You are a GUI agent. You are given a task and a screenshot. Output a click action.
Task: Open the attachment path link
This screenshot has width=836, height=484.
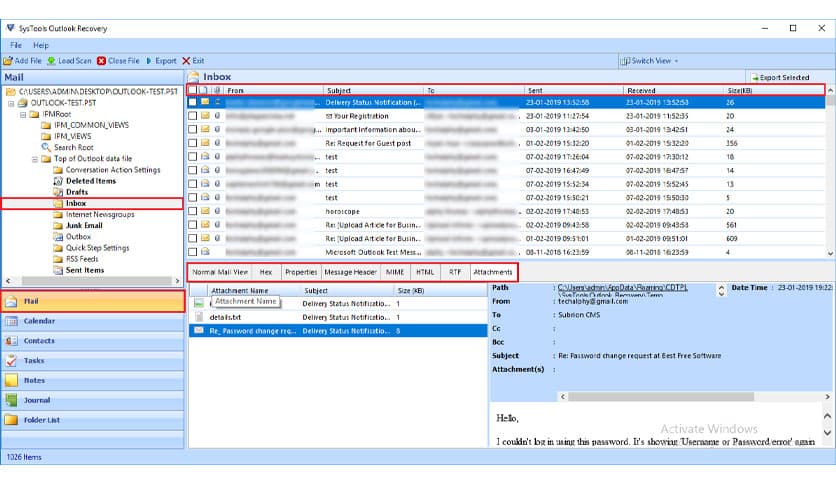pos(623,288)
